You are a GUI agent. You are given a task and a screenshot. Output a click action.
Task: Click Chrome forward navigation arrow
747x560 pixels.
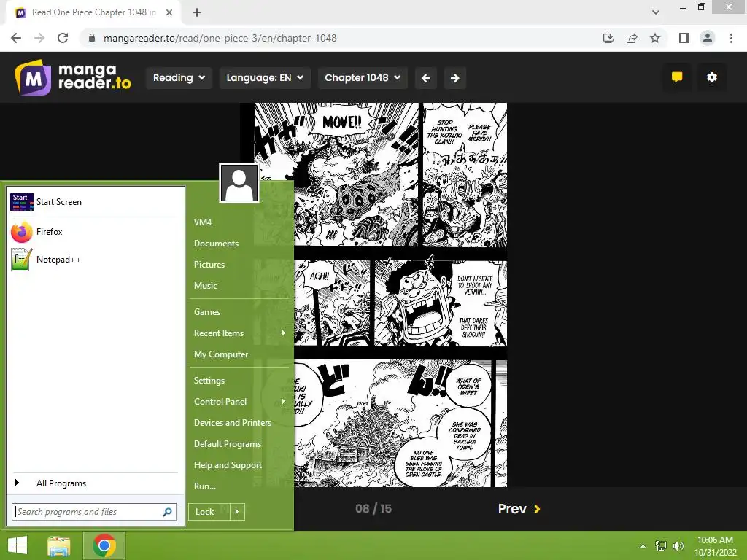(39, 38)
